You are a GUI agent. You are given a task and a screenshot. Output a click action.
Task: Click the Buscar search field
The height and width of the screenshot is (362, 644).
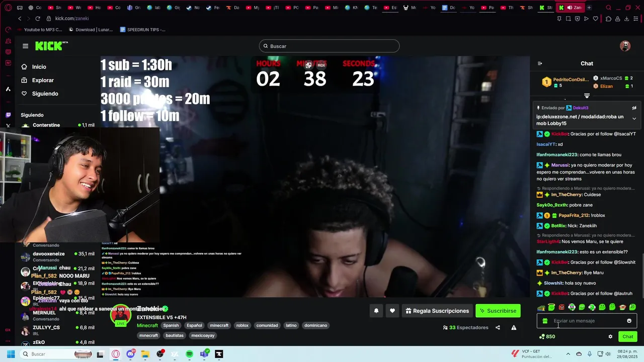329,46
